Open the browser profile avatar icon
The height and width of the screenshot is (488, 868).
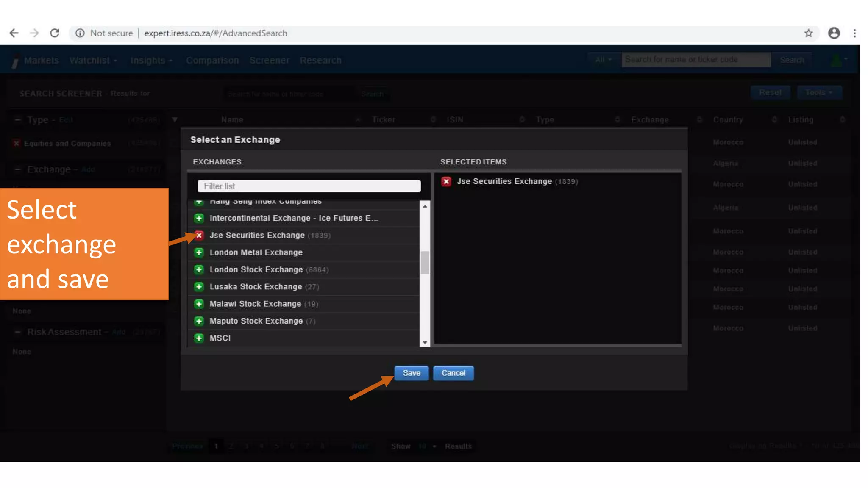click(x=834, y=33)
